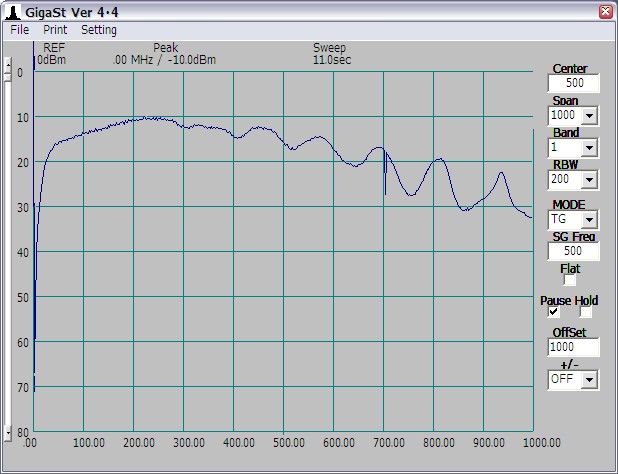Close the GigaSt window
Viewport: 618px width, 474px height.
pyautogui.click(x=605, y=11)
